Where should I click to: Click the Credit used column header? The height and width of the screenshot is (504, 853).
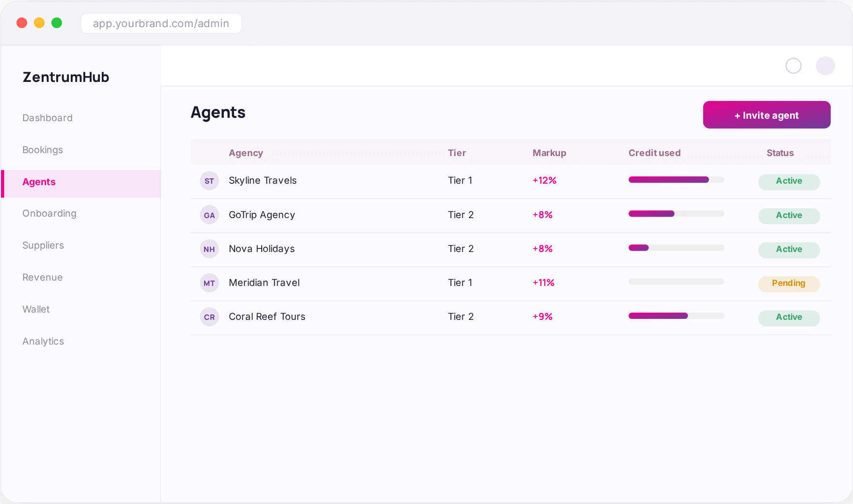coord(654,153)
